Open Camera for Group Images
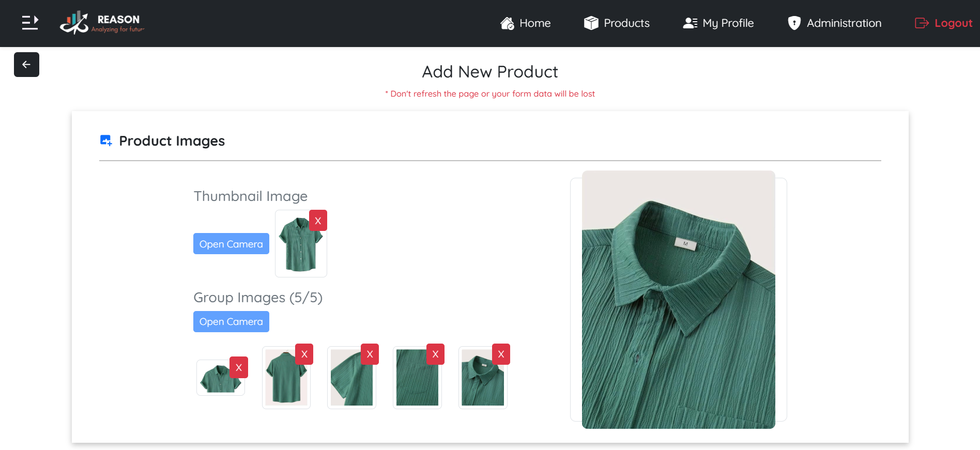Screen dimensions: 980x450 (231, 321)
